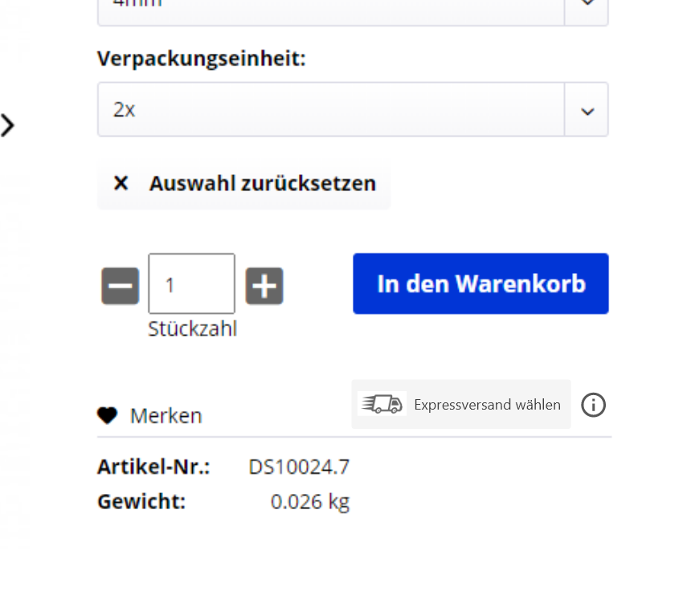Increase quantity with the plus button
Screen dimensions: 687x616
coord(264,286)
